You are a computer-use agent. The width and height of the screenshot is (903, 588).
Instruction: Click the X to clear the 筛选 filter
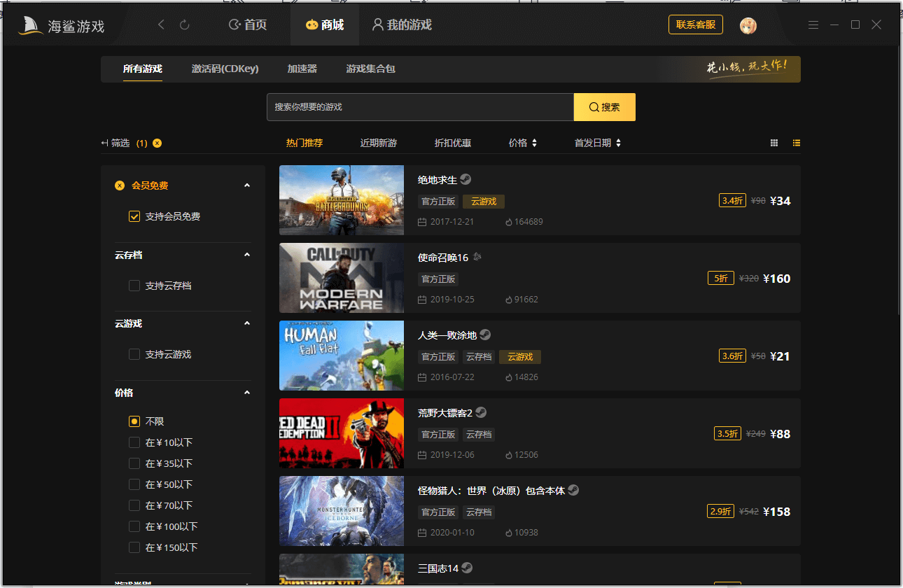157,143
